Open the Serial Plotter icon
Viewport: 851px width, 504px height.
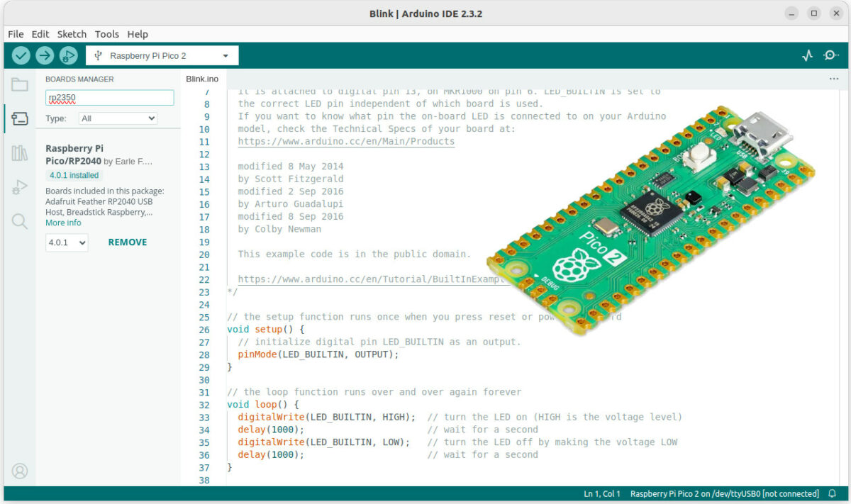click(x=808, y=55)
